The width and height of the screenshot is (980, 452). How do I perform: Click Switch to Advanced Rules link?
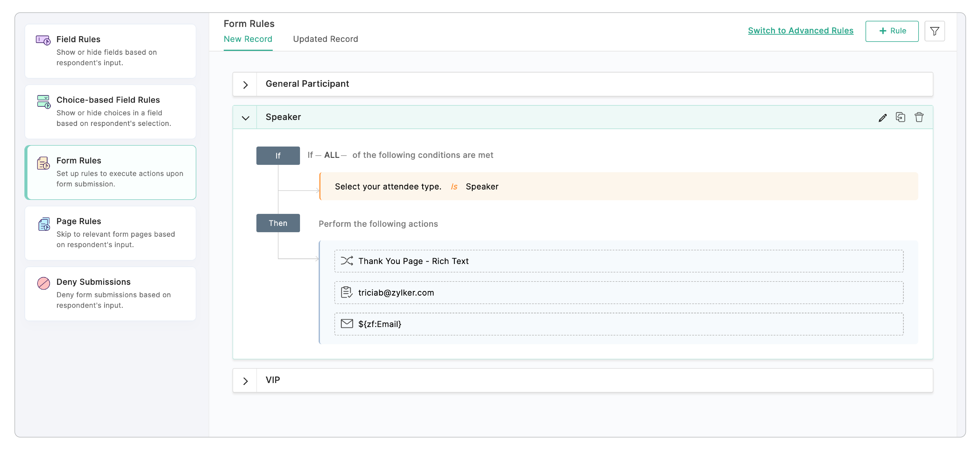[x=800, y=31]
